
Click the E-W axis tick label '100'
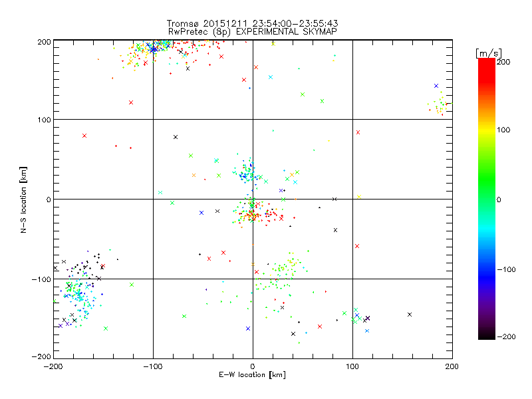[x=352, y=366]
